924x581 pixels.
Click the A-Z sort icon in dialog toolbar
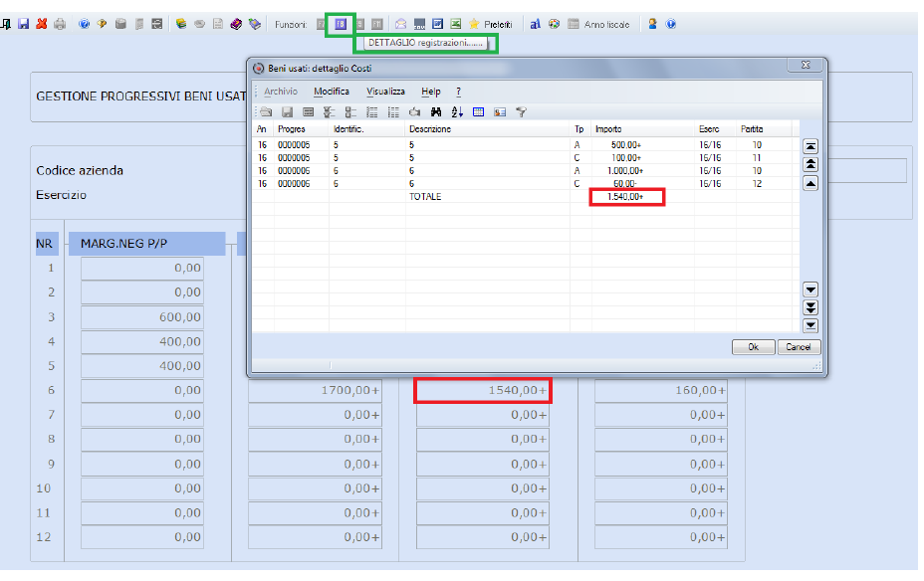(457, 111)
